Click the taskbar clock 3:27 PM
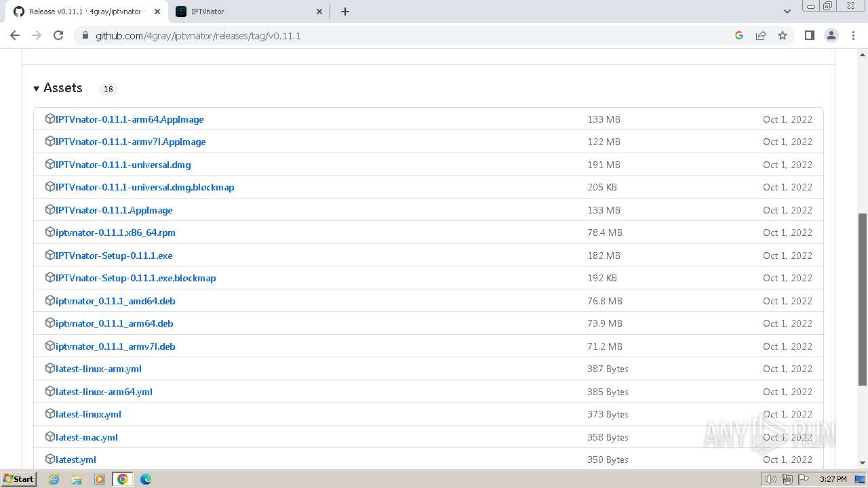 tap(833, 479)
